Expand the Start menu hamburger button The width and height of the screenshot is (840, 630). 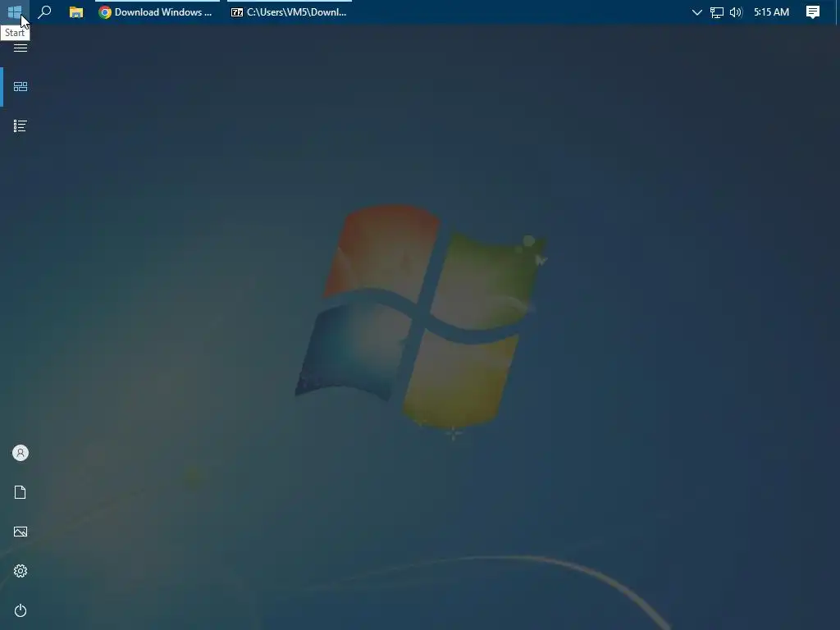pos(21,48)
